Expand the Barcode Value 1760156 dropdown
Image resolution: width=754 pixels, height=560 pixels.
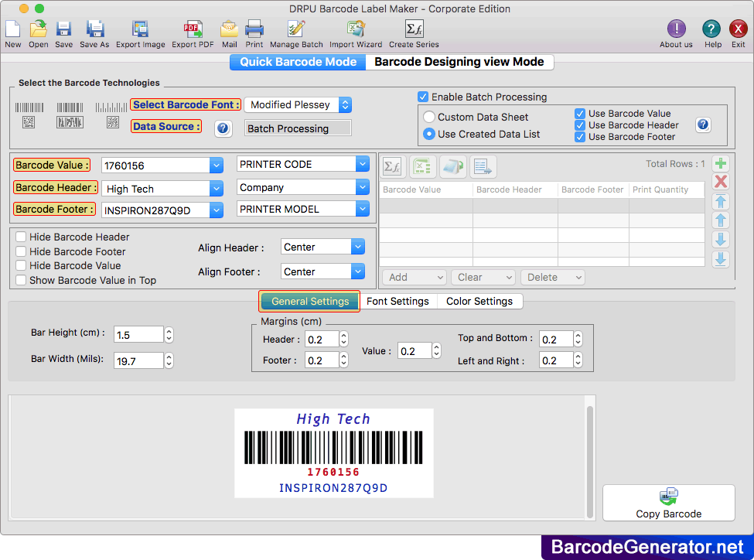click(x=216, y=166)
